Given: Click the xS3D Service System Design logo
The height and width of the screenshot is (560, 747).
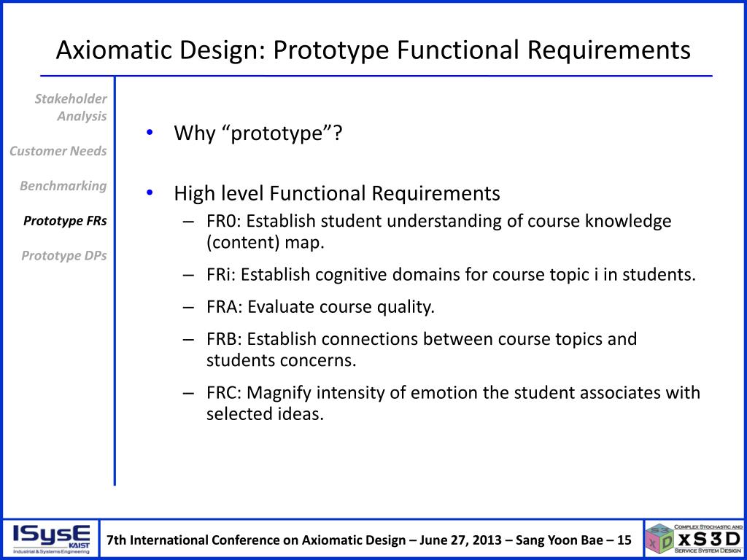Looking at the screenshot, I should [694, 540].
